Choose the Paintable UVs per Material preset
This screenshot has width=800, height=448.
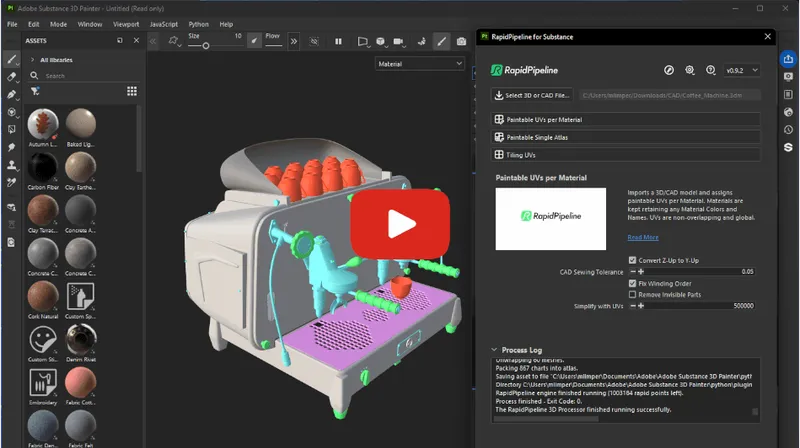coord(626,119)
